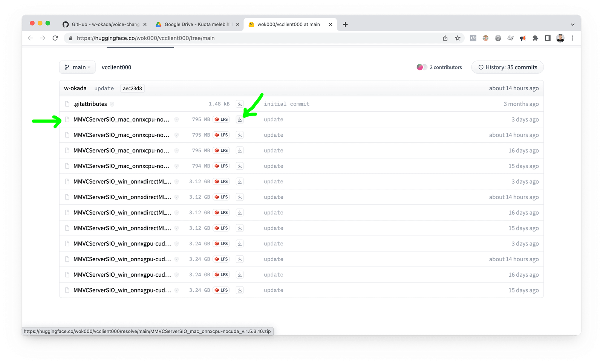Screen dimensions: 603x364
Task: Toggle the browser side panel icon
Action: pos(548,38)
